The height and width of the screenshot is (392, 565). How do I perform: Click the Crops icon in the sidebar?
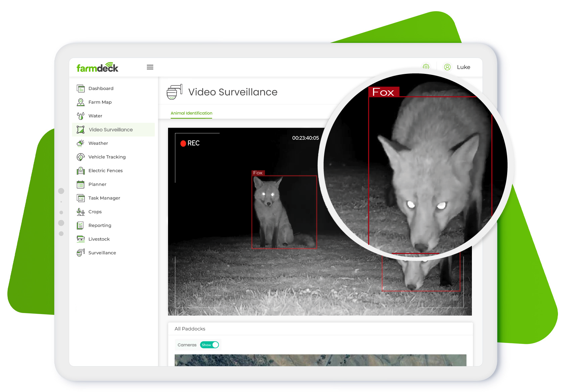point(81,212)
